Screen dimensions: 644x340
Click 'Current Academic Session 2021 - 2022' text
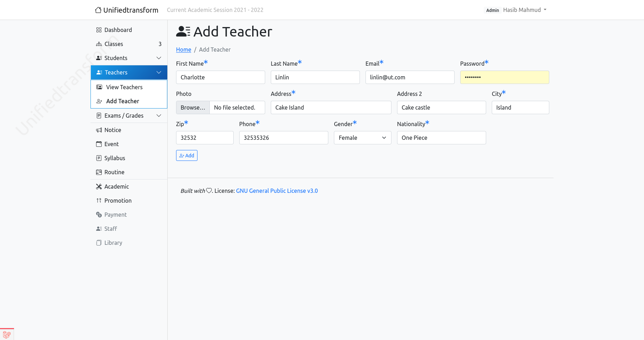[x=215, y=10]
